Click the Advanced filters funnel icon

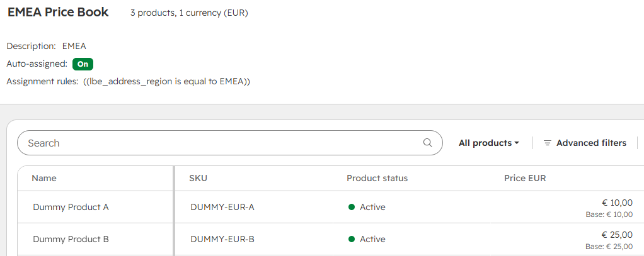547,143
